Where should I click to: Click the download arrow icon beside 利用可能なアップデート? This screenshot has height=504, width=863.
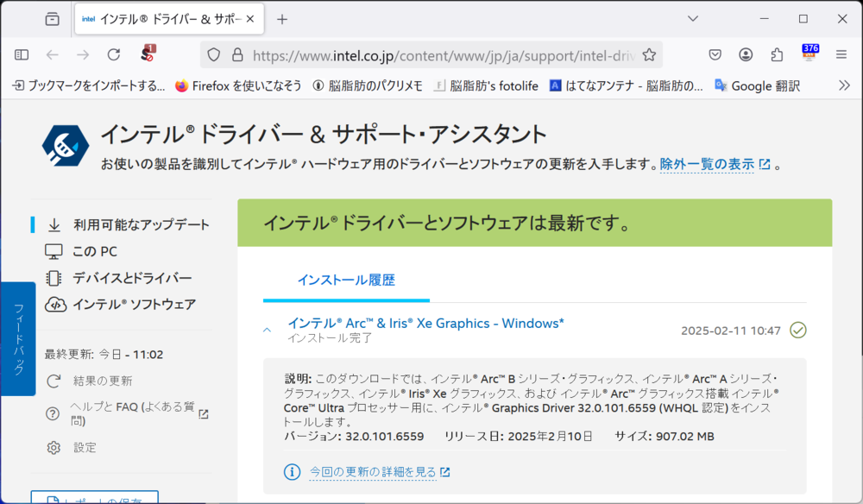pyautogui.click(x=54, y=225)
